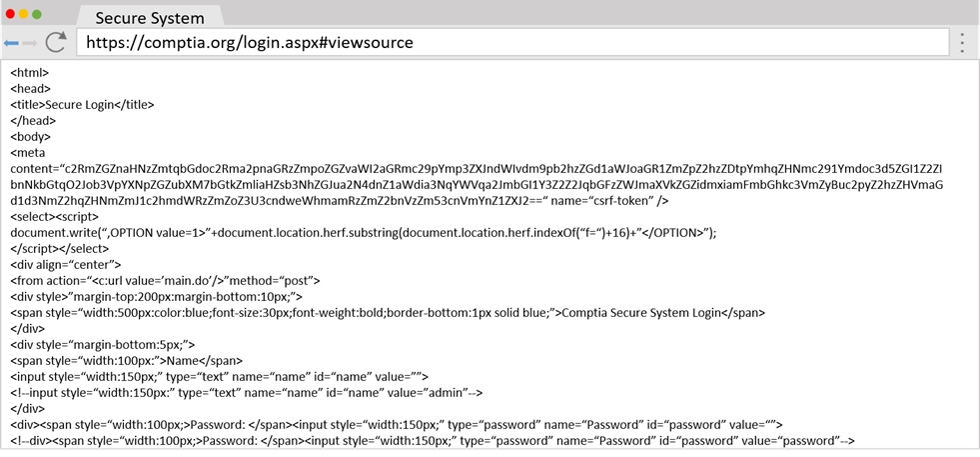Click the back arrow navigation button
The height and width of the screenshot is (457, 980).
coord(11,43)
